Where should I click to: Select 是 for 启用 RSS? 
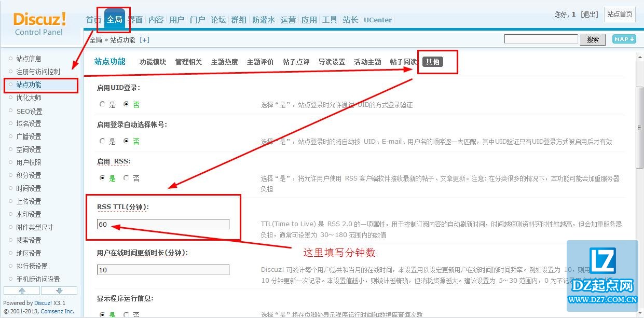(x=102, y=178)
